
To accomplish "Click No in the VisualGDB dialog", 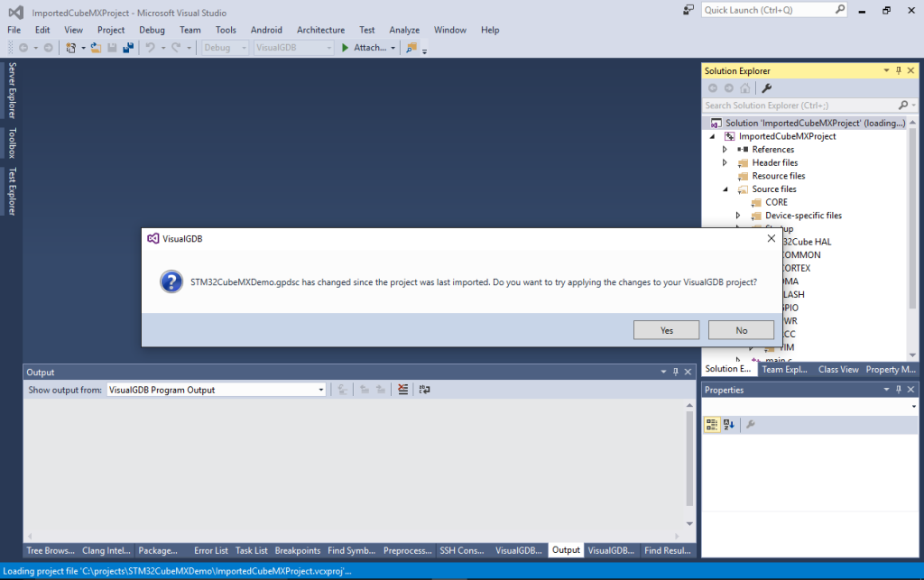I will click(741, 330).
